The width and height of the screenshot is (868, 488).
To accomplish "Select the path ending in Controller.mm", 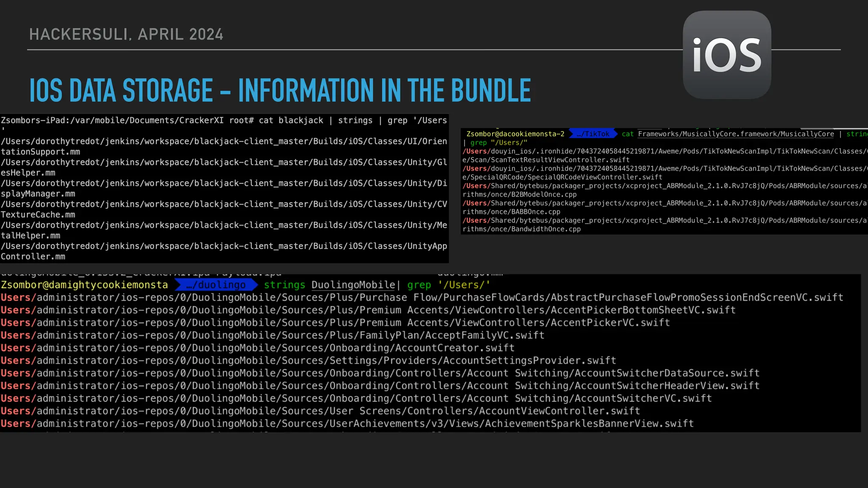I will pos(224,251).
